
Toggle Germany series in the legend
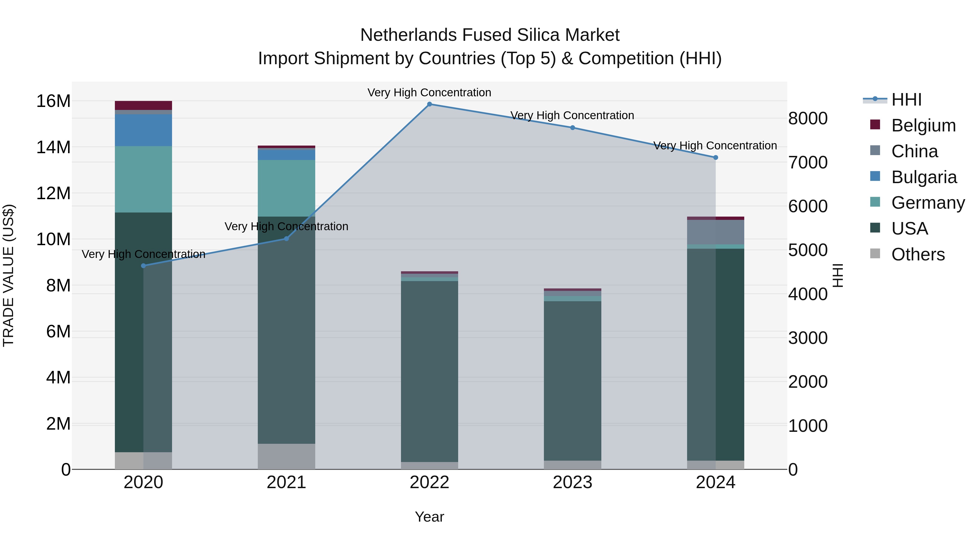coord(917,203)
